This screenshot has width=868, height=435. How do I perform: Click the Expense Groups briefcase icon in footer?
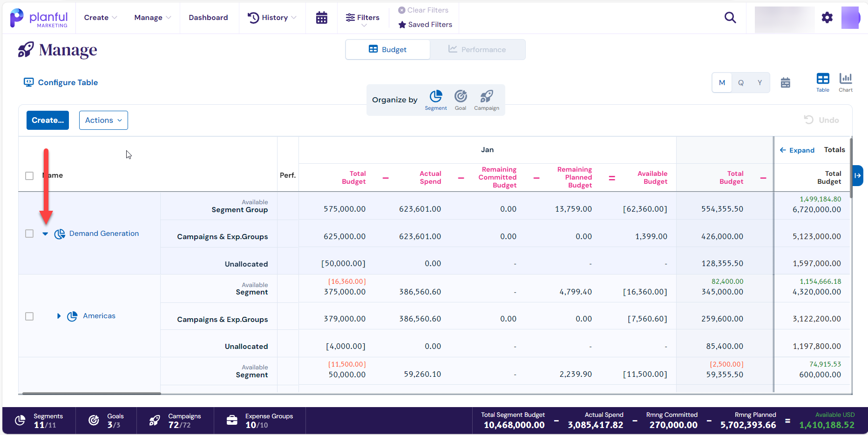pos(232,421)
